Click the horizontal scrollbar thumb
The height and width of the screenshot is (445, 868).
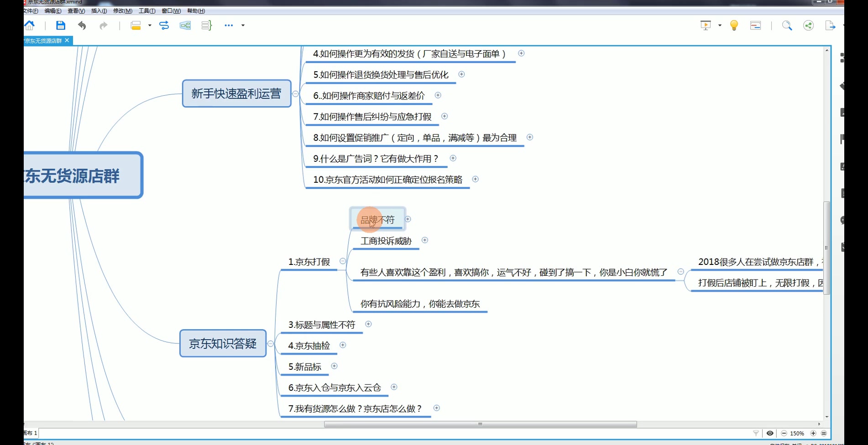pos(480,424)
